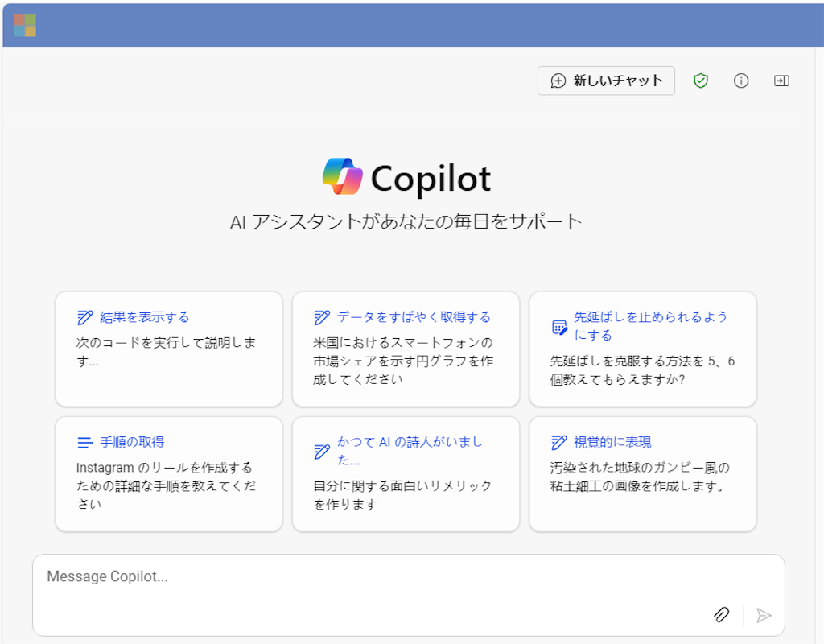Click the plus icon in 新しいチャット button
The height and width of the screenshot is (644, 824).
[x=558, y=81]
